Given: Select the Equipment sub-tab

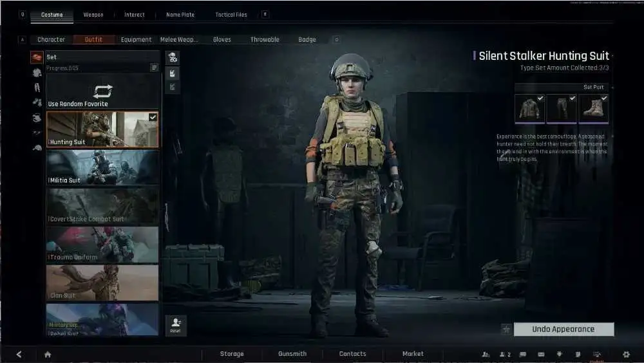Looking at the screenshot, I should coord(136,39).
